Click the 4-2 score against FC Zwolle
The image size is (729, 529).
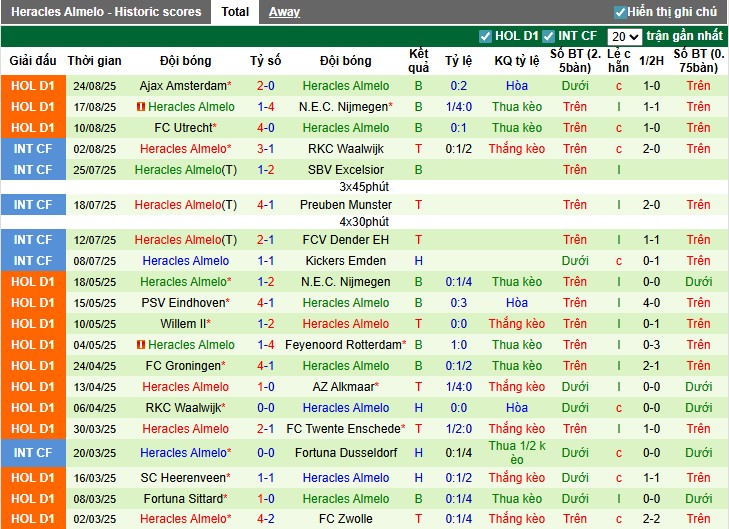point(265,519)
